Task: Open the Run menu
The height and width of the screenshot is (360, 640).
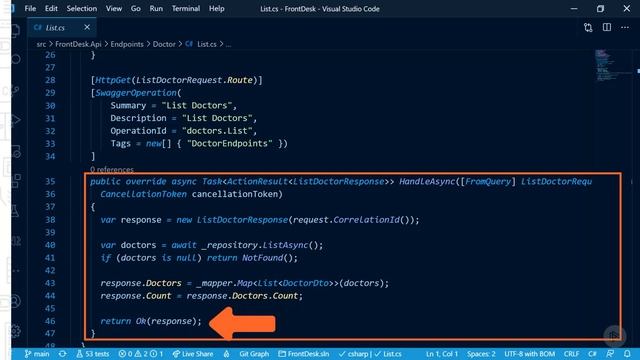Action: (156, 9)
